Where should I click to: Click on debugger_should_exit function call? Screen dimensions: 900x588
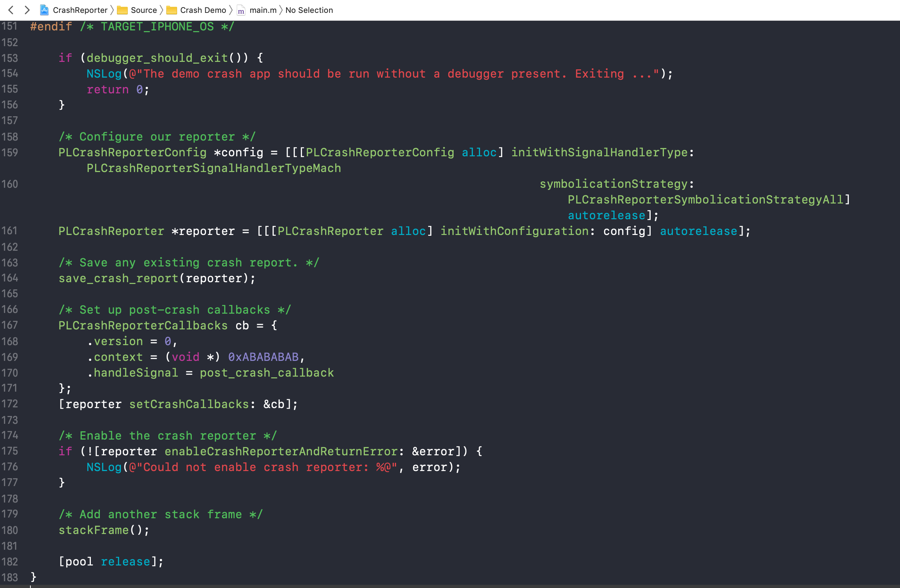coord(157,58)
